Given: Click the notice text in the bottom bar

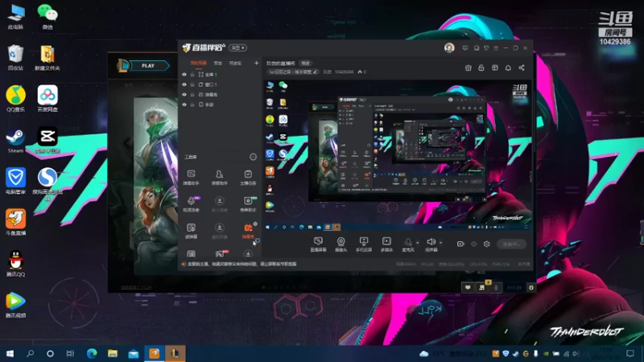Looking at the screenshot, I should point(242,264).
